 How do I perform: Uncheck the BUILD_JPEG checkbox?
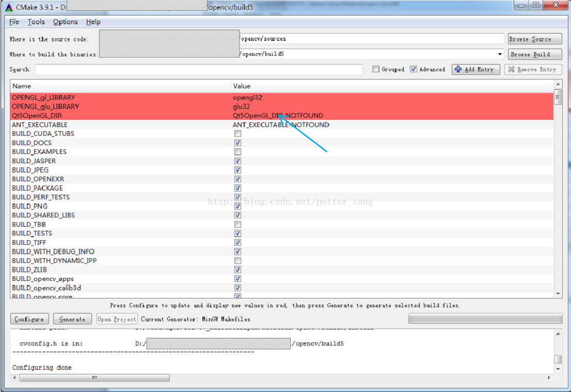click(237, 170)
